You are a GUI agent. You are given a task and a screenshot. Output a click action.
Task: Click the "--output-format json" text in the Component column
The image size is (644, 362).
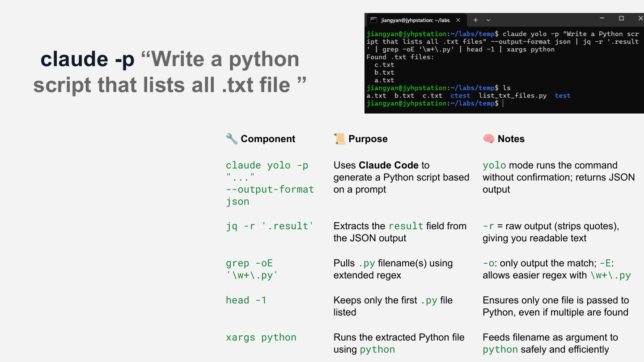coord(270,195)
